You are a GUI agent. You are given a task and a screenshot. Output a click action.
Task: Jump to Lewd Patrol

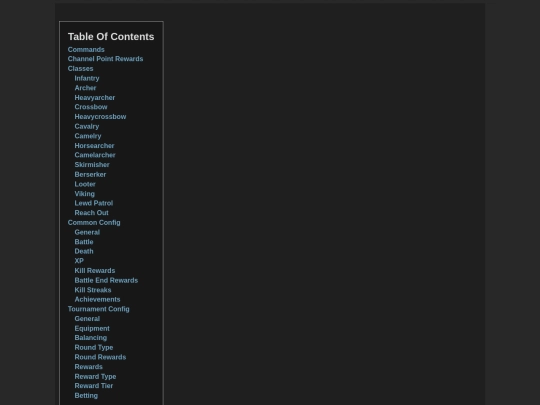(x=94, y=203)
